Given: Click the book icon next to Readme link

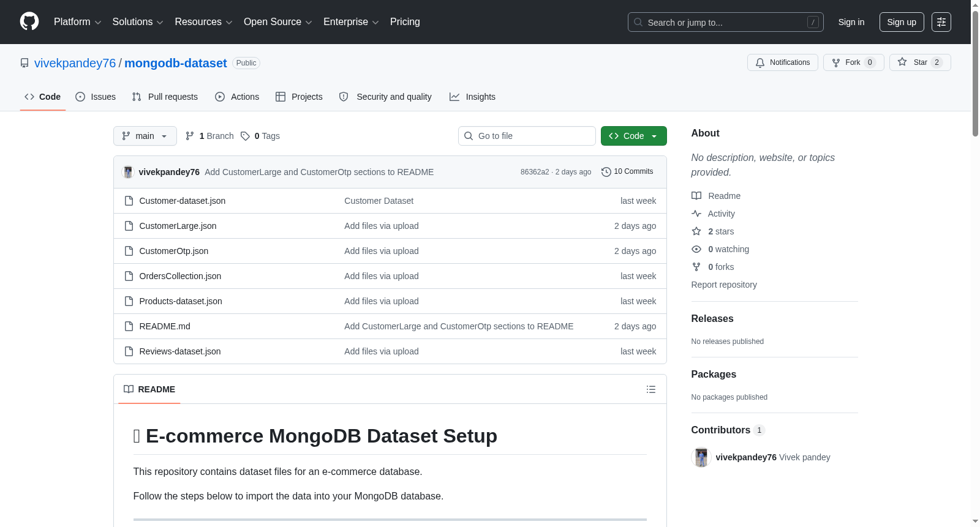Looking at the screenshot, I should (696, 196).
